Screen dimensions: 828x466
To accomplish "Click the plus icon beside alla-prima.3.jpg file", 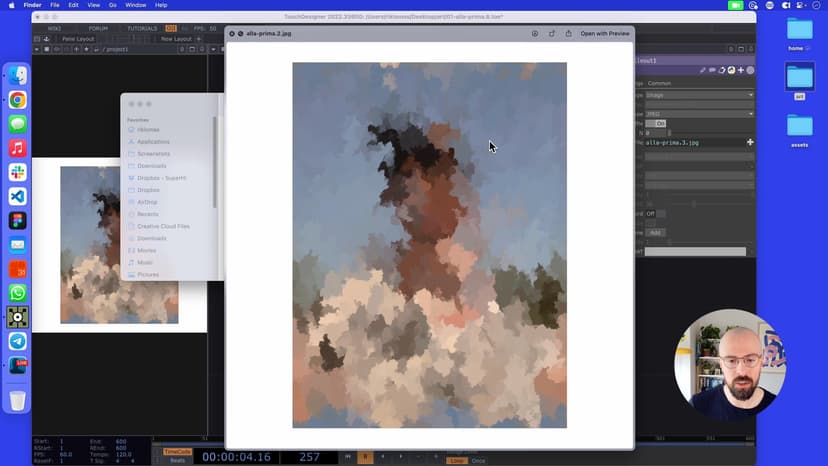I will 750,143.
